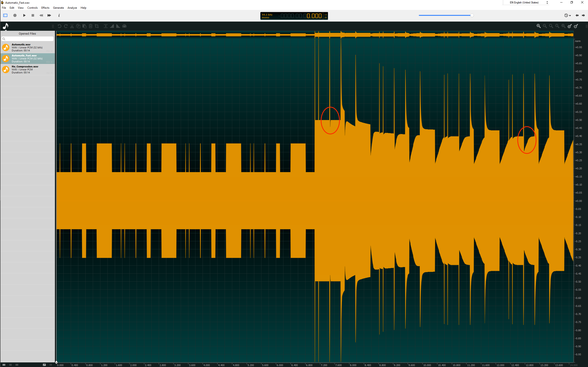
Task: Switch opened files to thumbnail grid view
Action: (x=17, y=364)
